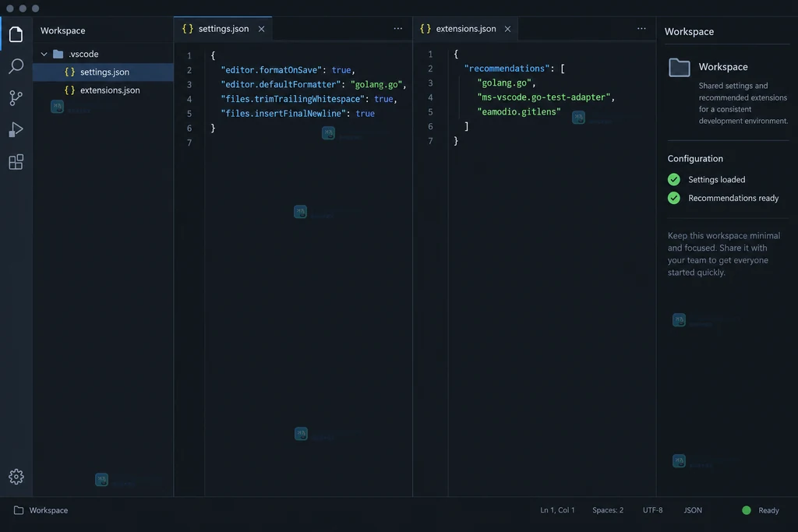The height and width of the screenshot is (532, 798).
Task: Click the large Workspace folder icon
Action: pos(680,67)
